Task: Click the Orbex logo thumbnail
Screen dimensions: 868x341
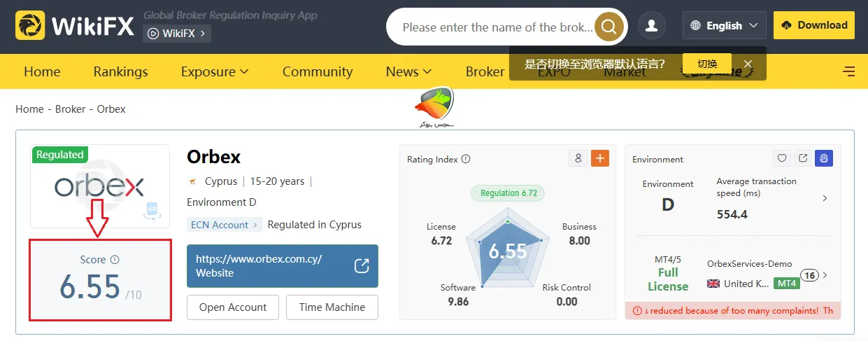Action: point(100,186)
